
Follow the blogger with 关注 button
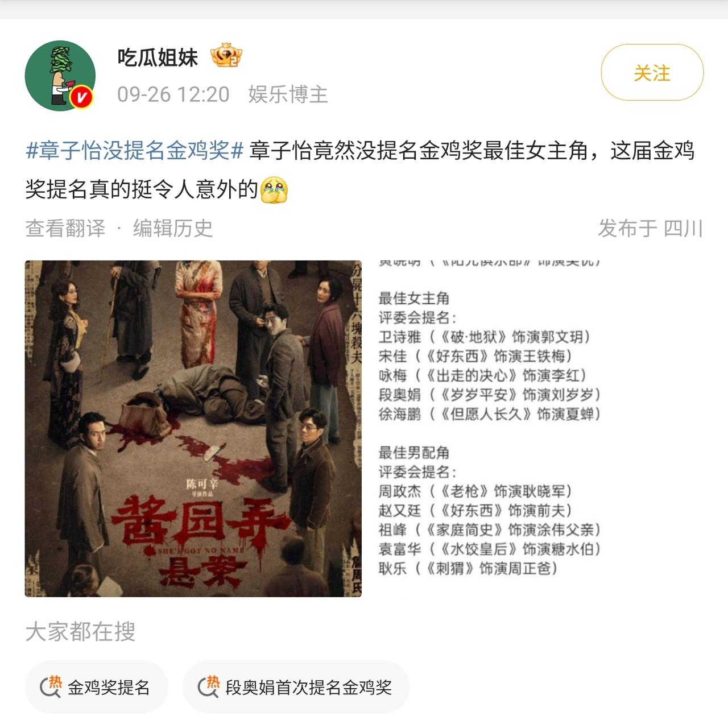pos(652,73)
